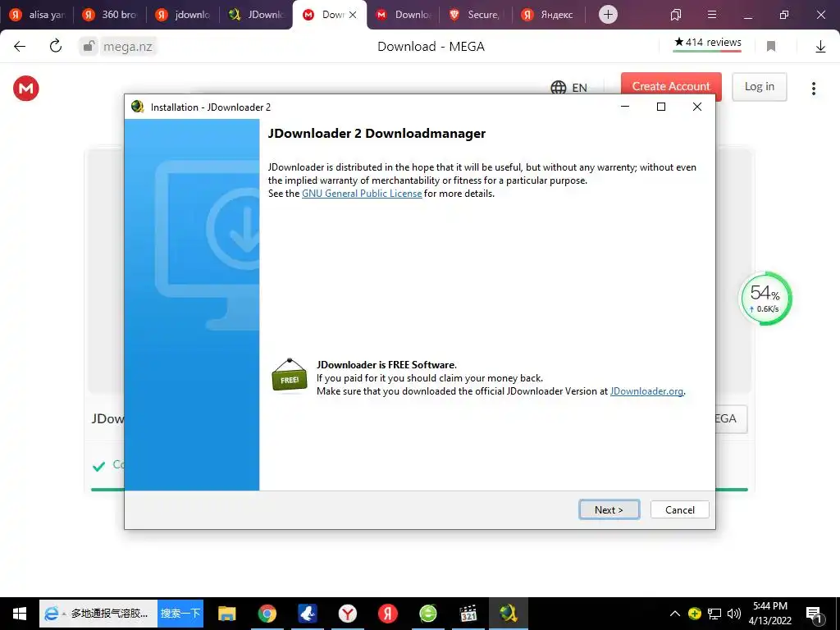
Task: Switch to the Secure browser tab
Action: click(x=476, y=15)
